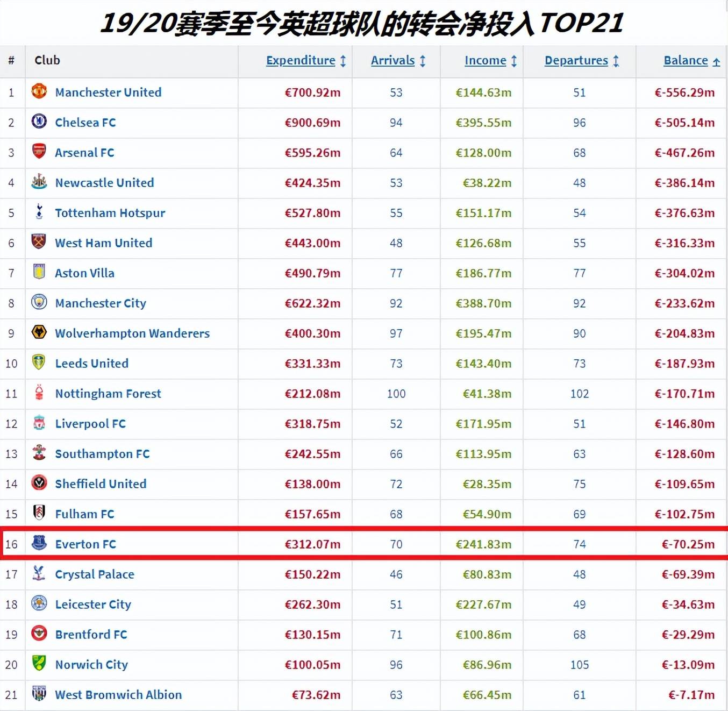Click the Norwich City club crest
Image resolution: width=728 pixels, height=711 pixels.
point(39,663)
